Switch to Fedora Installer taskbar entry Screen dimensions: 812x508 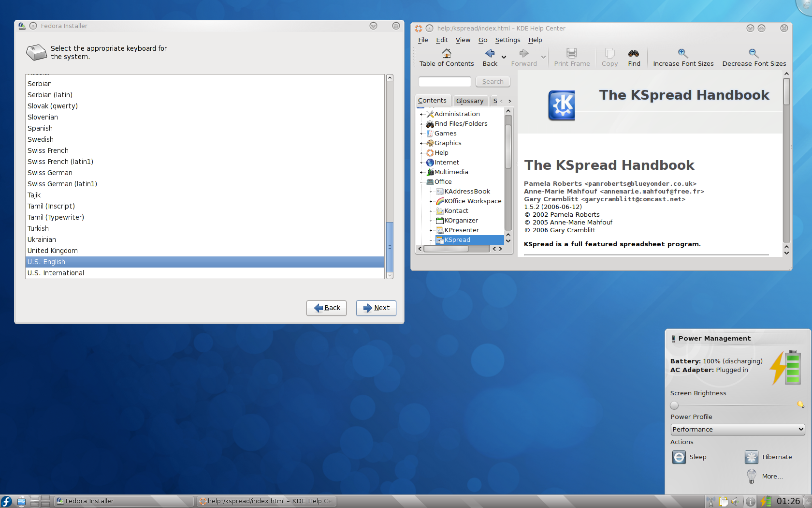[x=124, y=501]
